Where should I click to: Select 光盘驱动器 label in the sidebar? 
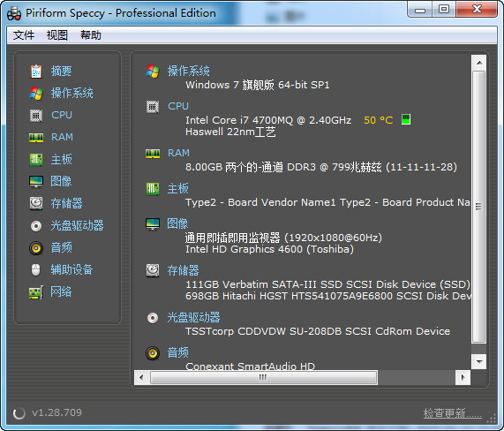77,226
